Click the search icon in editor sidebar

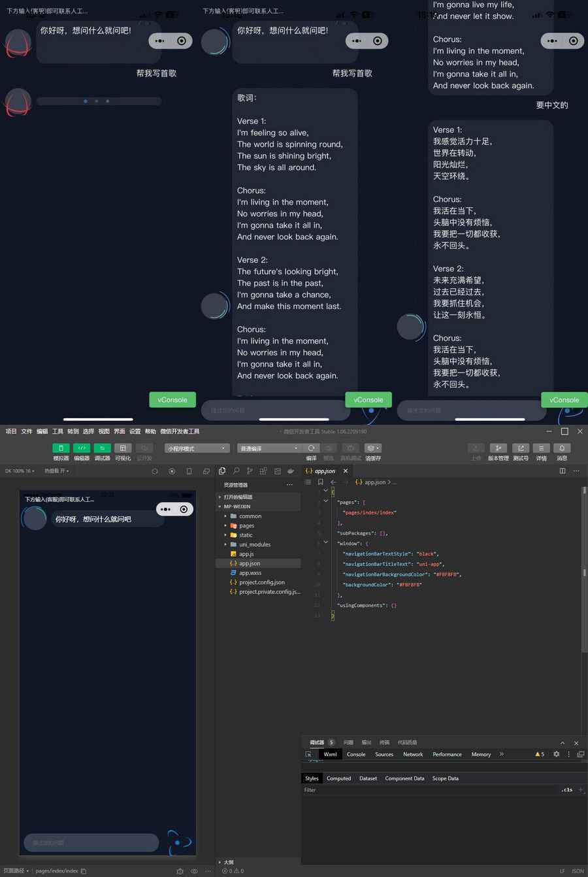[x=236, y=471]
